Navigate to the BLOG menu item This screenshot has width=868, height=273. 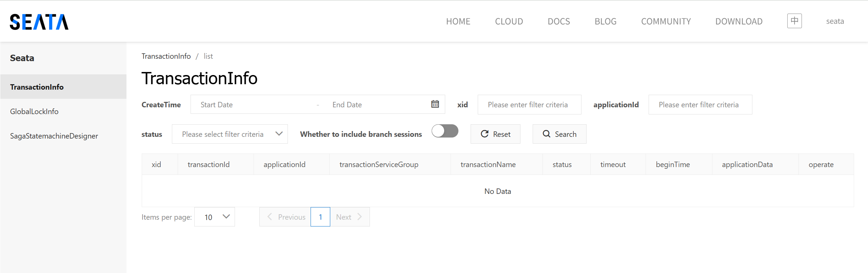click(606, 21)
